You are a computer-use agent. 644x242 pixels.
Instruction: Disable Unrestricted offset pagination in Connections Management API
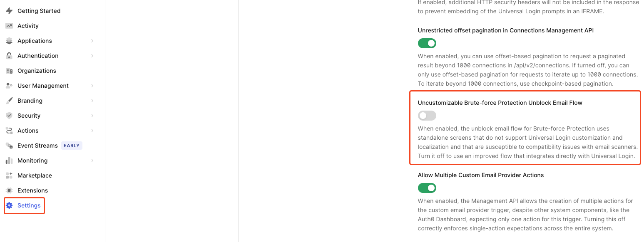[427, 43]
